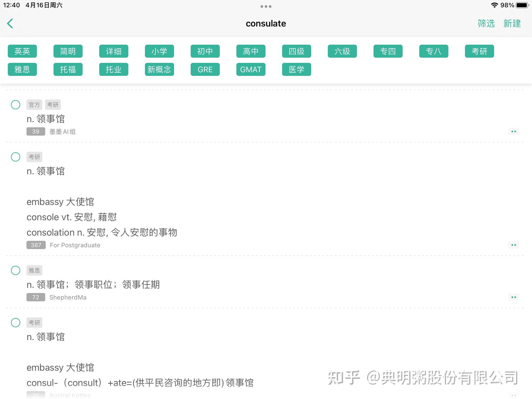
Task: Filter by green 考研 tag
Action: [480, 51]
